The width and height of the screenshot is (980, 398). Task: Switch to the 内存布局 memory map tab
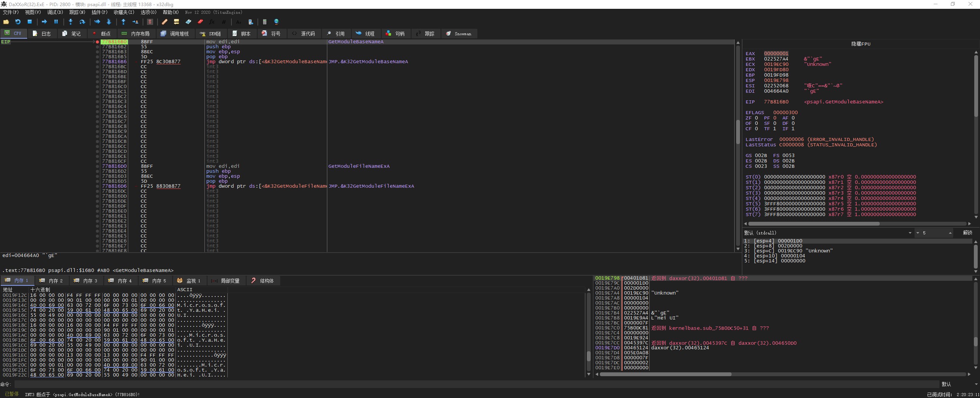pos(136,34)
